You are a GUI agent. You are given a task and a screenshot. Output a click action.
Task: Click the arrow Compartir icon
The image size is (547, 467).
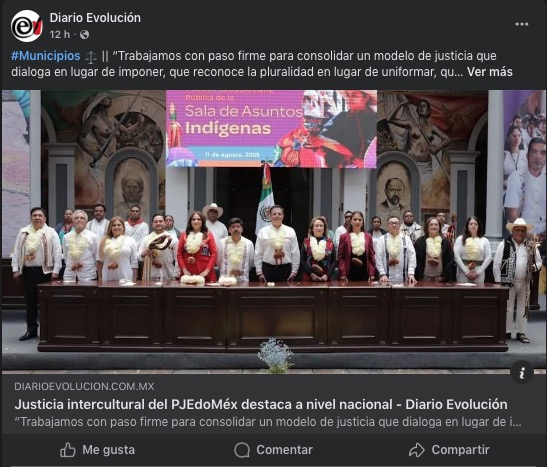click(x=417, y=450)
